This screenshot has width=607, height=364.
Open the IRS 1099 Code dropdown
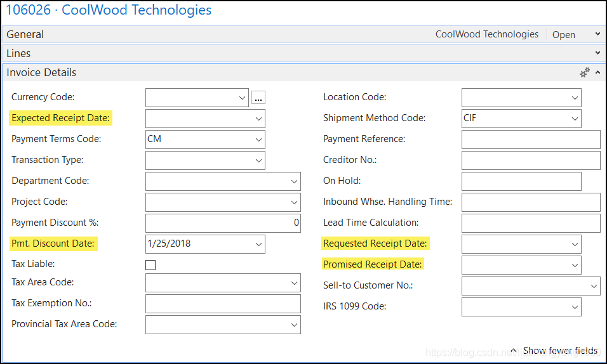(x=575, y=307)
